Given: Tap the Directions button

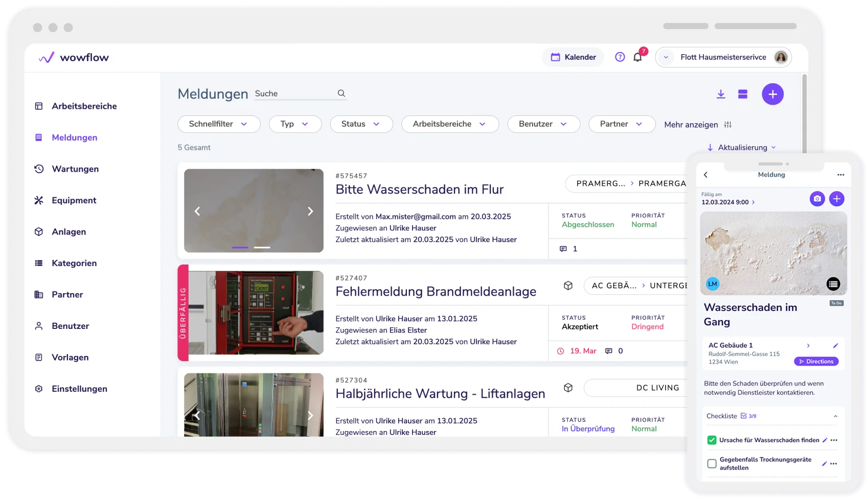Looking at the screenshot, I should 816,362.
